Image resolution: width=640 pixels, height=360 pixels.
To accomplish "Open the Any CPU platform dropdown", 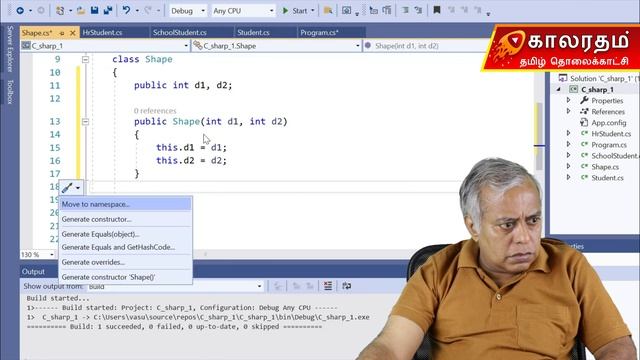I will [271, 11].
